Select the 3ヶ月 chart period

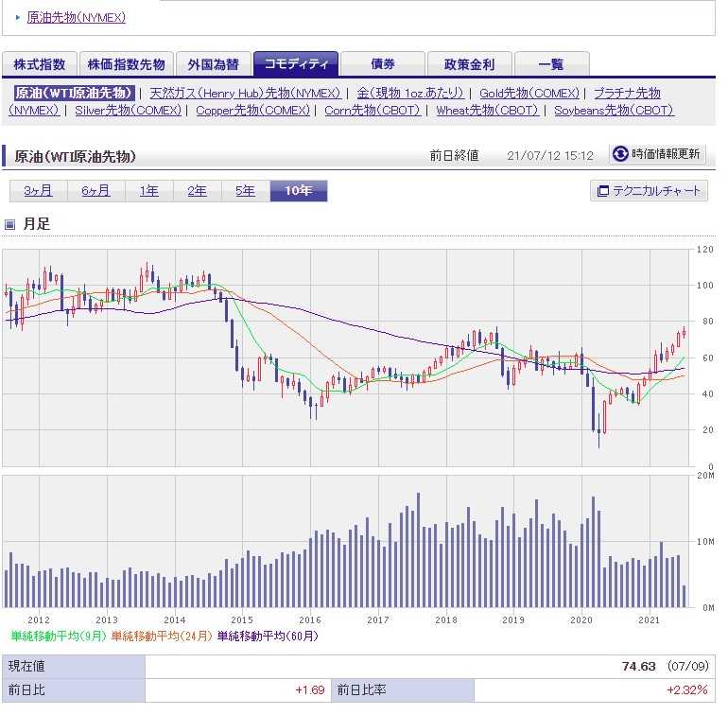[x=38, y=191]
